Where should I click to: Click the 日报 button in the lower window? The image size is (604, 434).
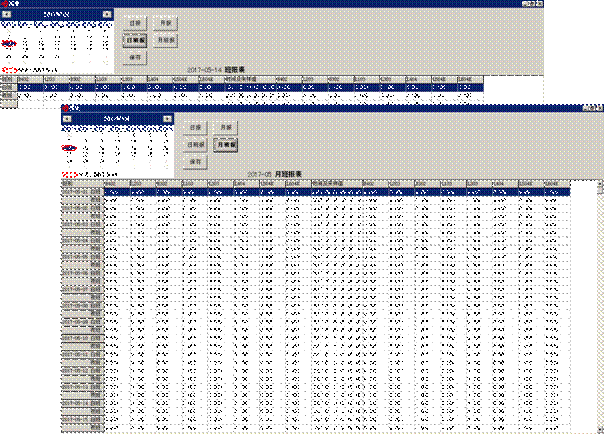tap(197, 127)
